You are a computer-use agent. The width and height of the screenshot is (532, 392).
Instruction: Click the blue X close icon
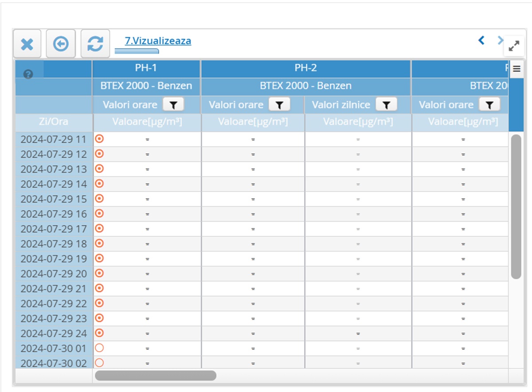coord(27,44)
